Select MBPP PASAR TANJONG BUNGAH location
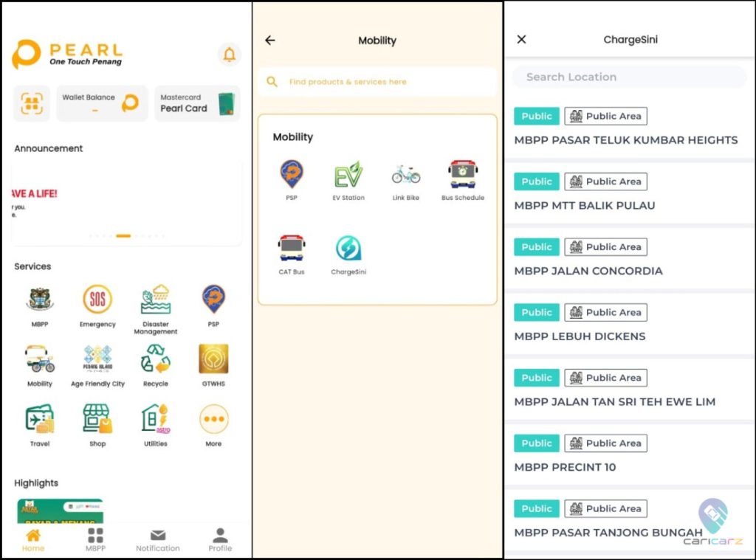This screenshot has width=756, height=560. [x=630, y=520]
